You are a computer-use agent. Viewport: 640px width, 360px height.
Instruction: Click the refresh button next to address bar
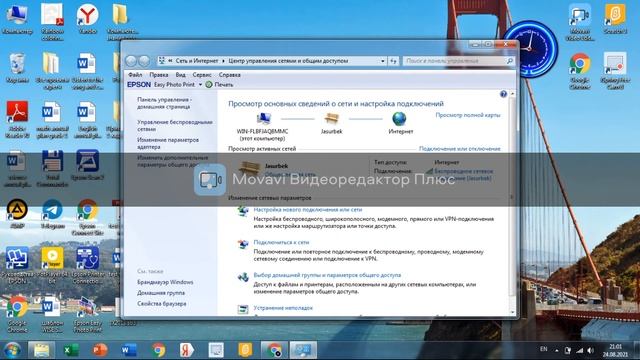pos(393,61)
